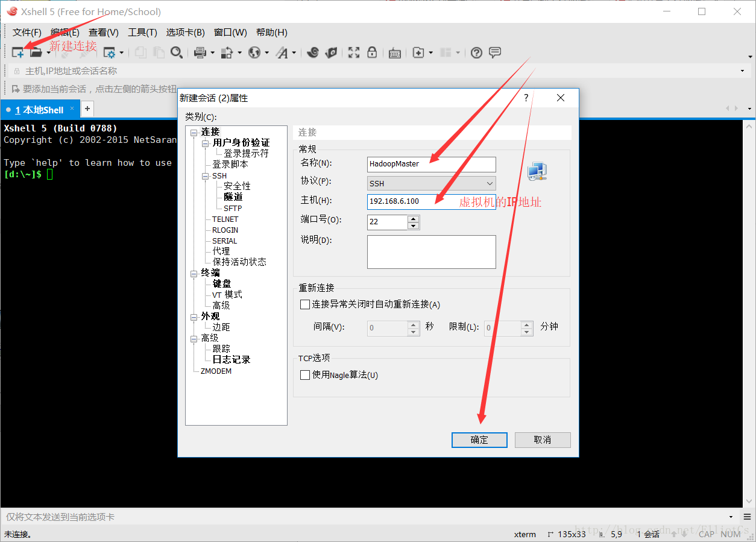Click the keyboard mapping toolbar icon
Screen dimensions: 756x542
[x=395, y=53]
